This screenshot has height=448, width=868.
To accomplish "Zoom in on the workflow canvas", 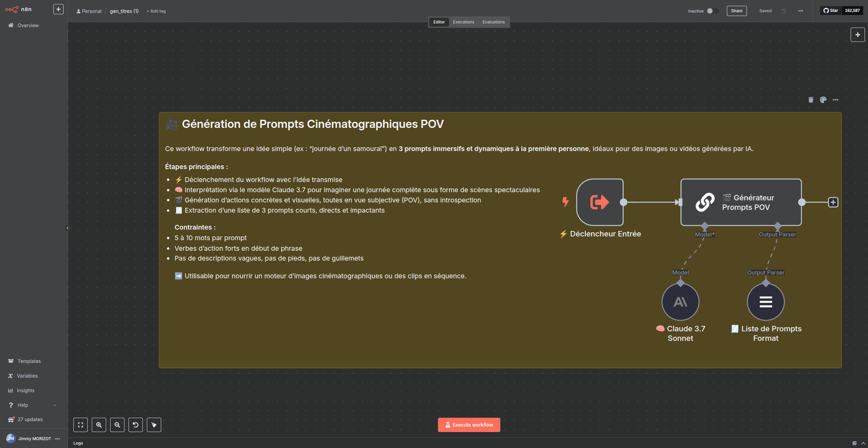I will (x=99, y=425).
